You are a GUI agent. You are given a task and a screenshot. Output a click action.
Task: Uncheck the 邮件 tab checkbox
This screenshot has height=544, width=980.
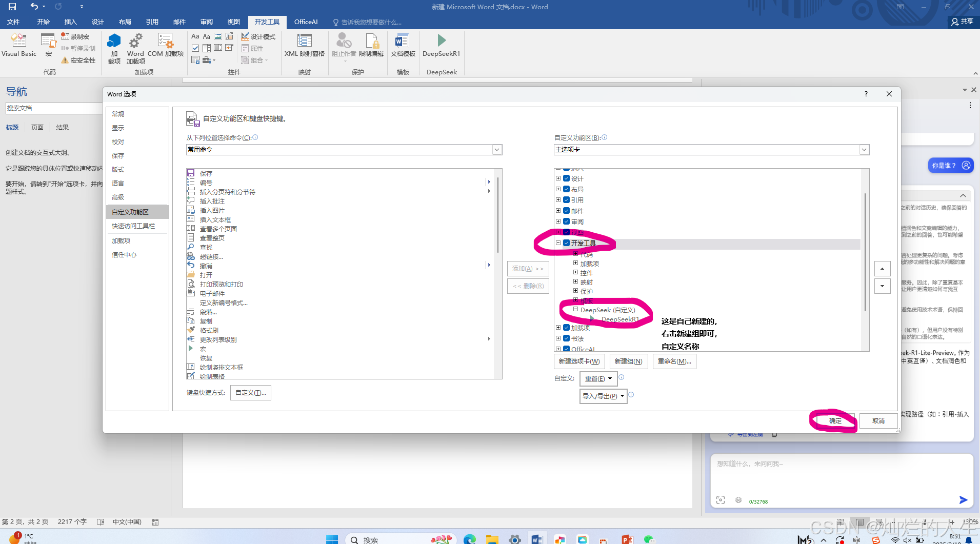567,211
